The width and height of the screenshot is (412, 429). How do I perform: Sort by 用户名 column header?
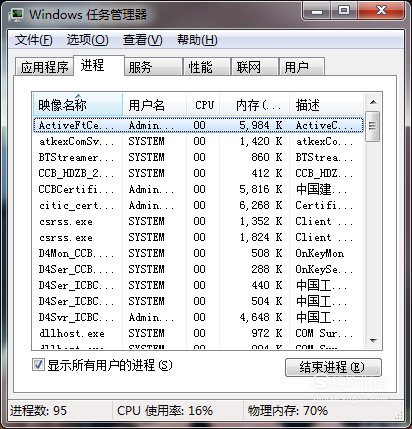[x=155, y=105]
